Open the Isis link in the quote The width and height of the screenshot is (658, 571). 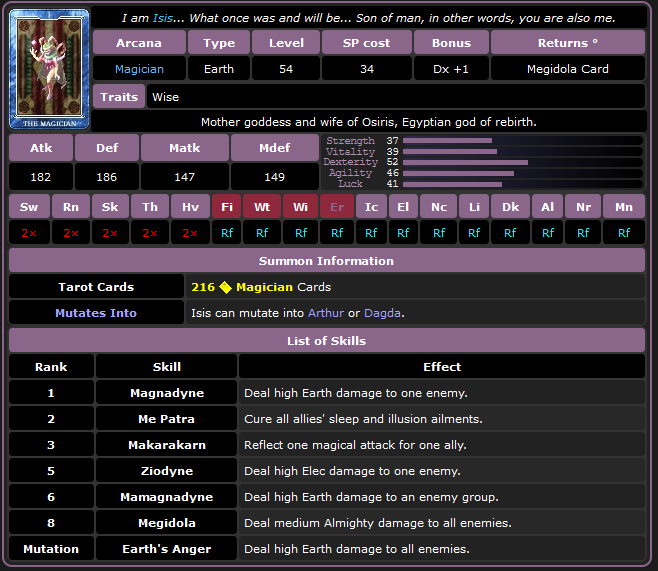click(163, 18)
